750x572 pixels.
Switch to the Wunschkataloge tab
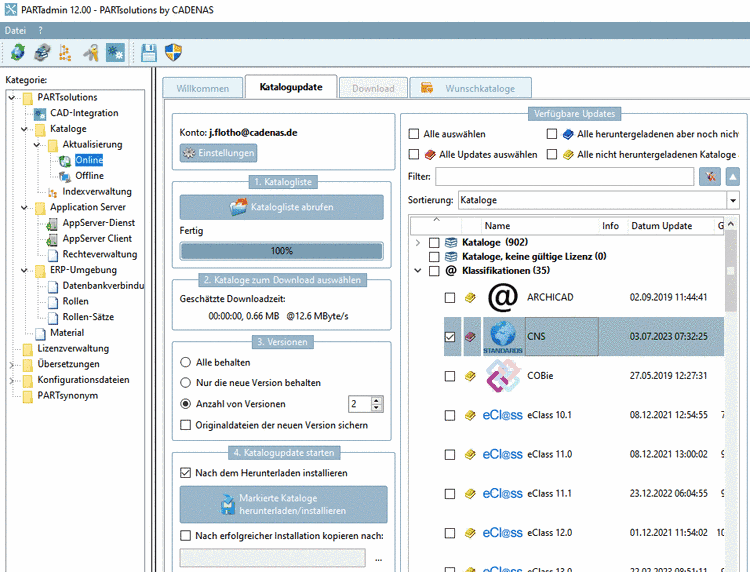click(471, 88)
